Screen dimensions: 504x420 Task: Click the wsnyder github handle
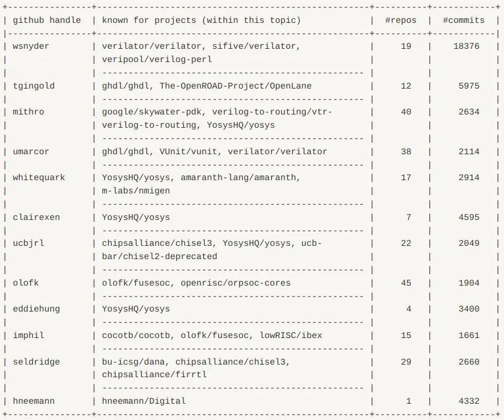(31, 46)
